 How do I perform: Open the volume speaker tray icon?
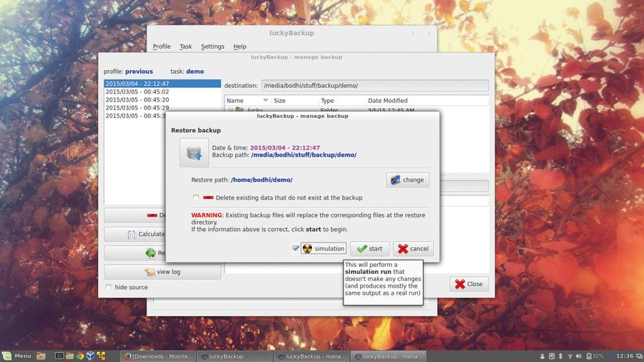coord(579,356)
